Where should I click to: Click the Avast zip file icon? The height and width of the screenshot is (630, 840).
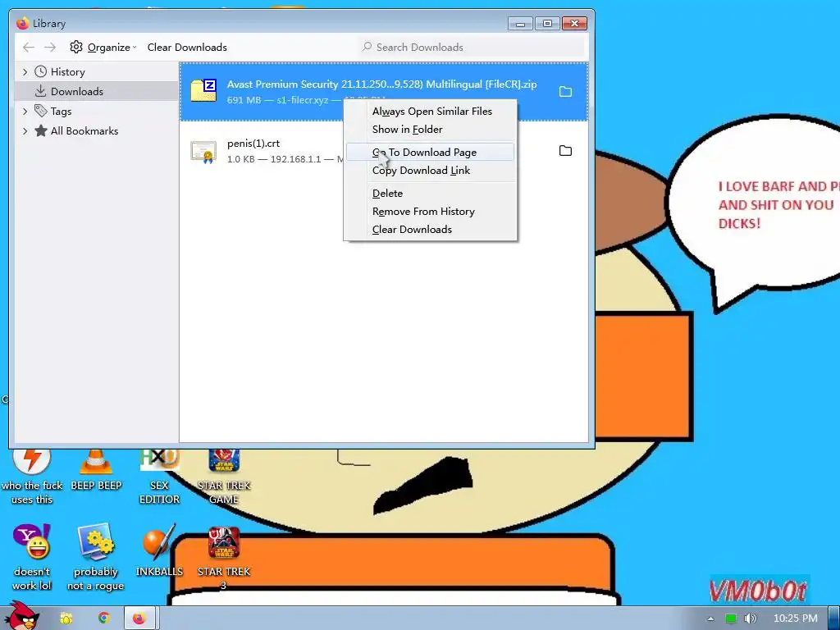[x=203, y=90]
